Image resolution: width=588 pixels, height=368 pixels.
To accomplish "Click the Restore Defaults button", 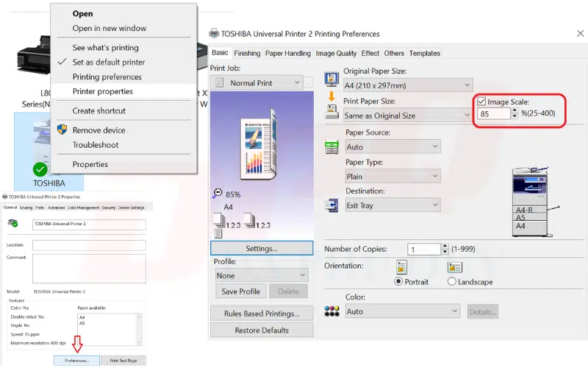I will click(262, 330).
